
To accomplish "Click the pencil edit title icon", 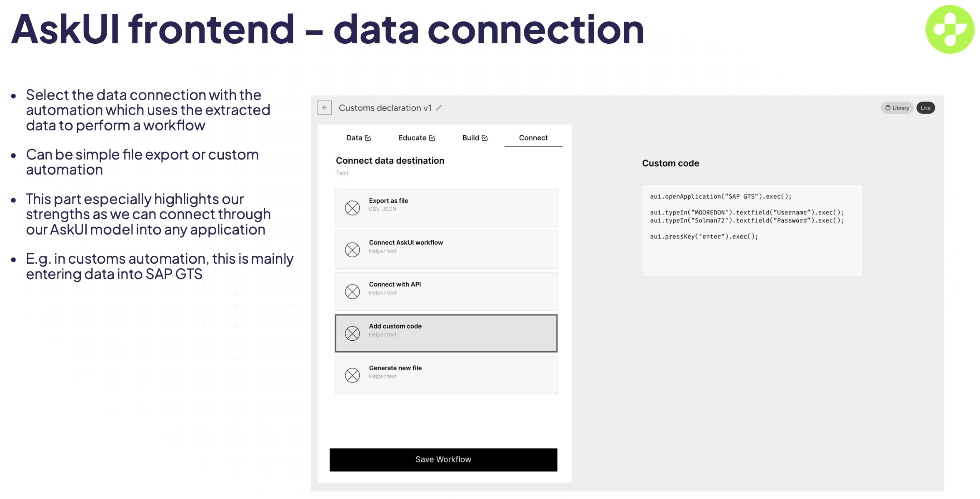I will (439, 108).
